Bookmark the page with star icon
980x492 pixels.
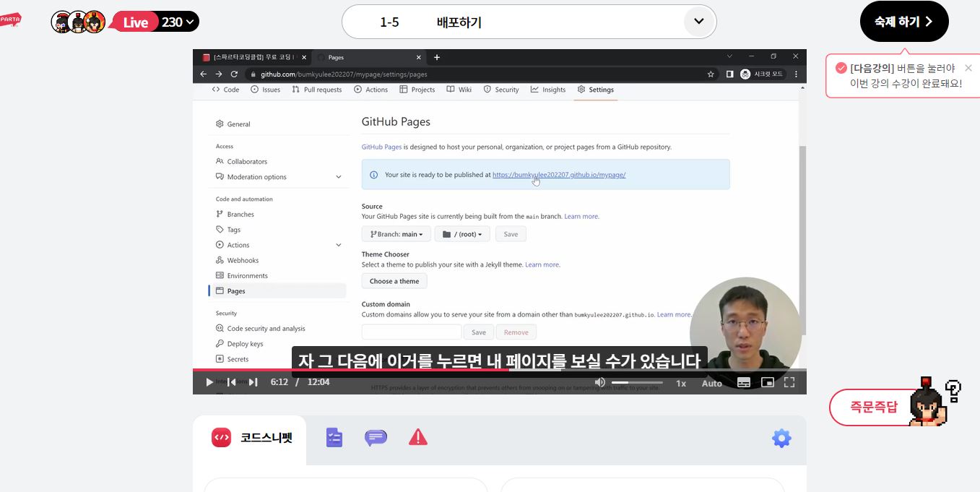click(x=711, y=74)
